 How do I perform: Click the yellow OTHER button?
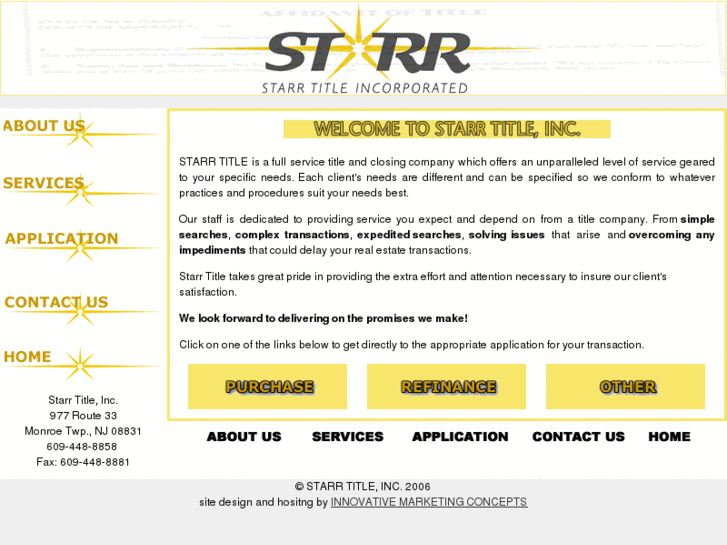(625, 386)
